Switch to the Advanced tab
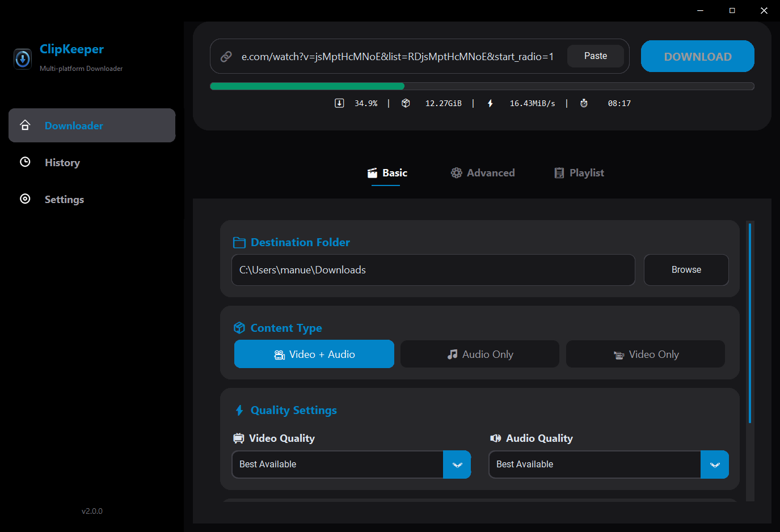 483,173
